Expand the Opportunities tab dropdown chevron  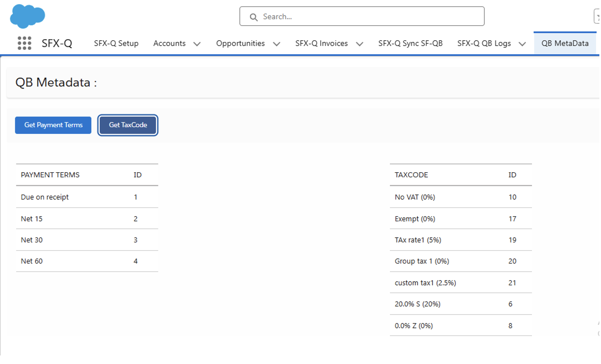(276, 44)
